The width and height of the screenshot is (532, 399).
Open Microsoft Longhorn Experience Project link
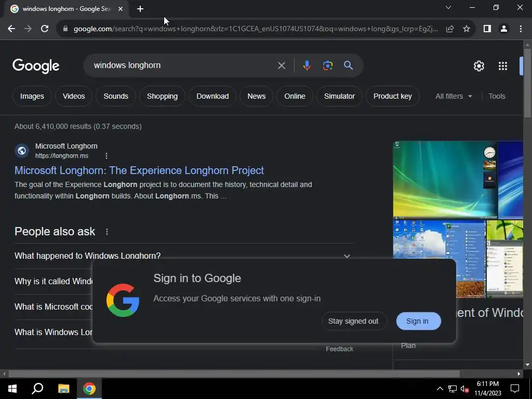click(x=139, y=170)
